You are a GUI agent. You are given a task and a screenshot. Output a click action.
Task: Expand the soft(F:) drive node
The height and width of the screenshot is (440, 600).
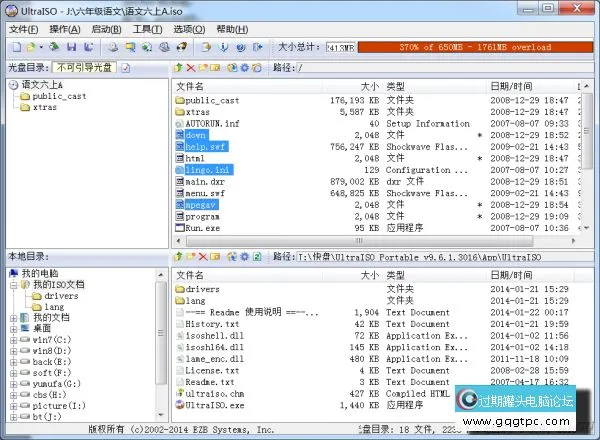pyautogui.click(x=14, y=373)
